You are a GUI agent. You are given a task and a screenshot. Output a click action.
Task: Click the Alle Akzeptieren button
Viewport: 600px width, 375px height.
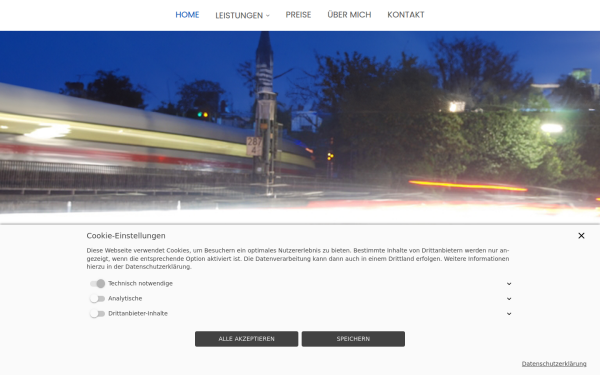point(246,339)
